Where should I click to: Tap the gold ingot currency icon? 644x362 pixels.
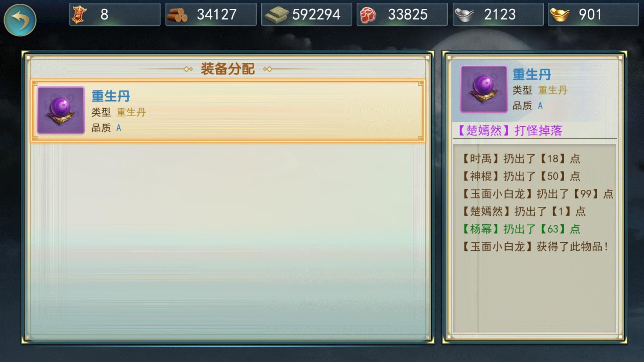tap(560, 15)
